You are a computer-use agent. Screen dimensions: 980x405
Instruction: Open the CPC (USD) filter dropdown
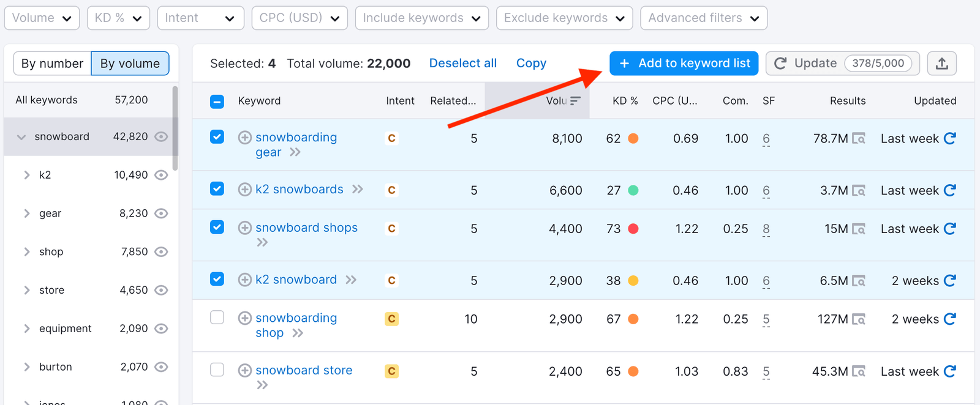pos(300,18)
